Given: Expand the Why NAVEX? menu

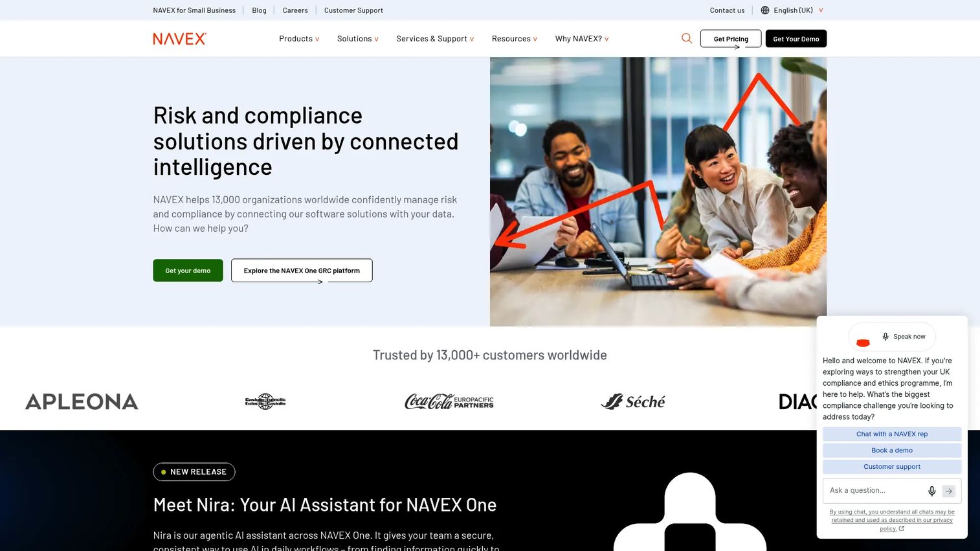Looking at the screenshot, I should tap(582, 39).
